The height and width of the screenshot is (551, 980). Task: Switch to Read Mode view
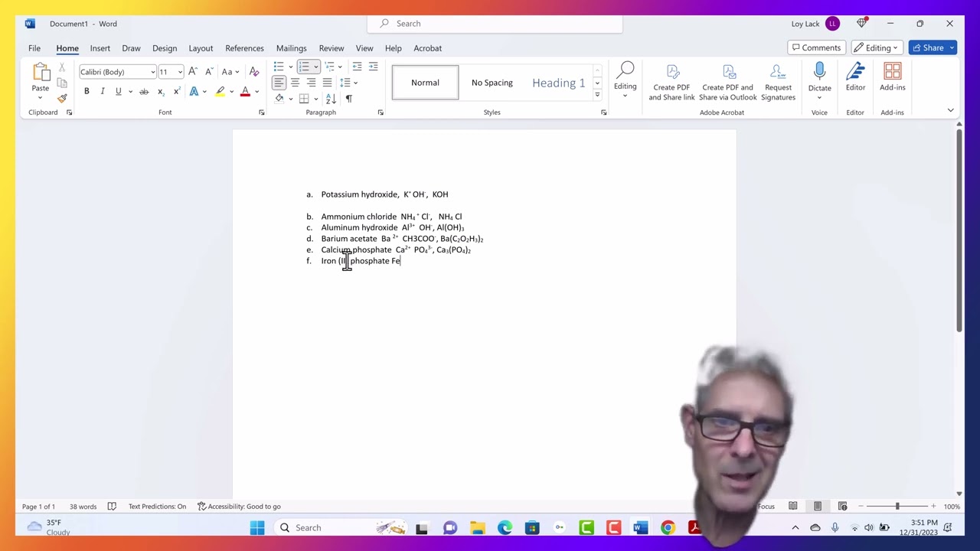pyautogui.click(x=793, y=506)
